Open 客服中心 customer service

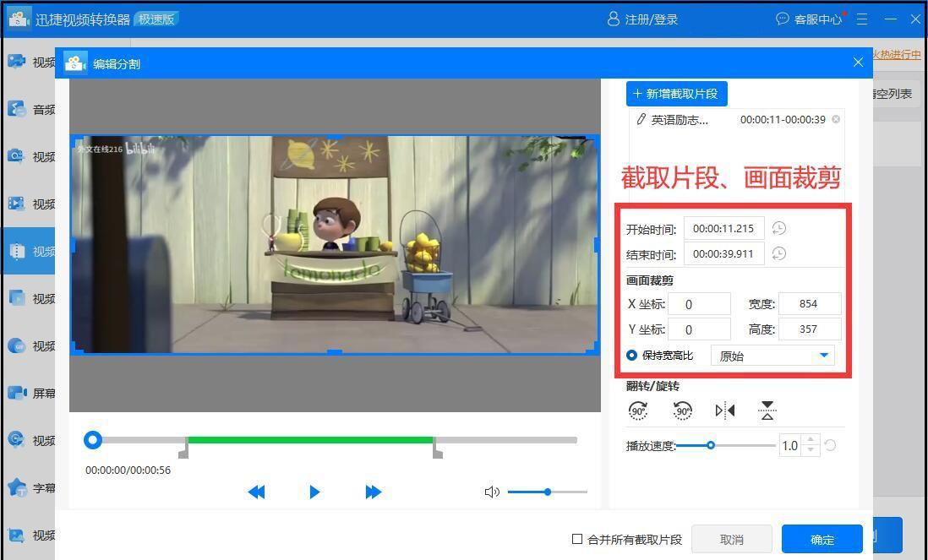tap(809, 19)
